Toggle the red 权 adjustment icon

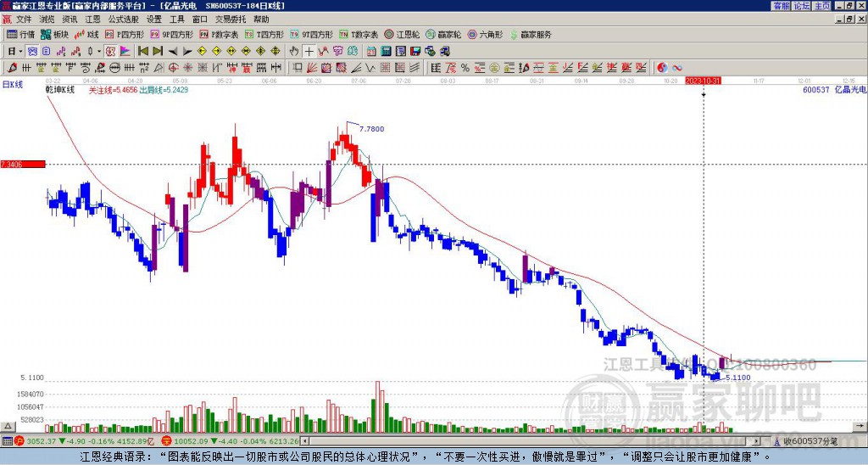click(110, 52)
